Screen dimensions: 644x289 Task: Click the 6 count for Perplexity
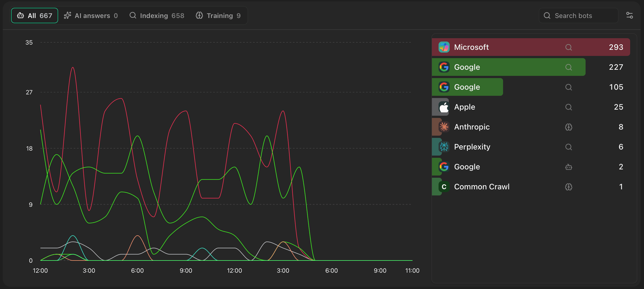tap(621, 147)
